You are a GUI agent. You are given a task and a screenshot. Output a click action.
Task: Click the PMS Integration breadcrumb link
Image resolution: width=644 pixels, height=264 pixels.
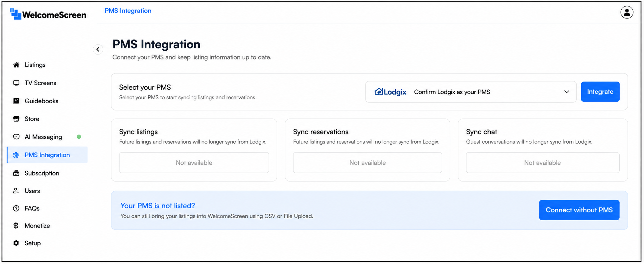coord(128,11)
